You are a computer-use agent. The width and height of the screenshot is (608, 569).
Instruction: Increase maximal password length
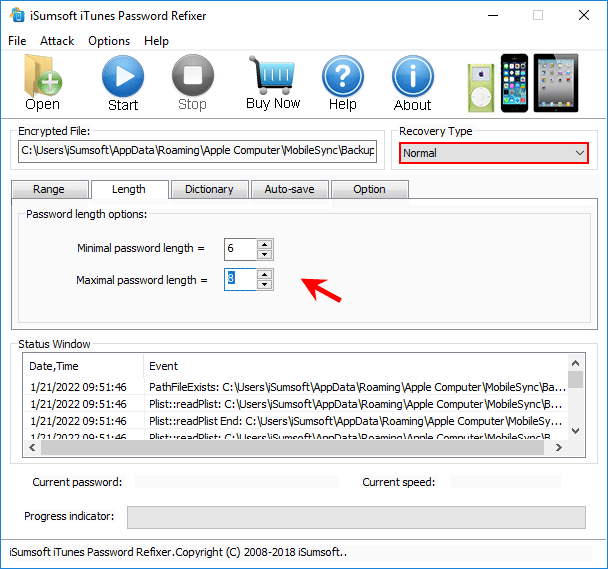pyautogui.click(x=265, y=275)
